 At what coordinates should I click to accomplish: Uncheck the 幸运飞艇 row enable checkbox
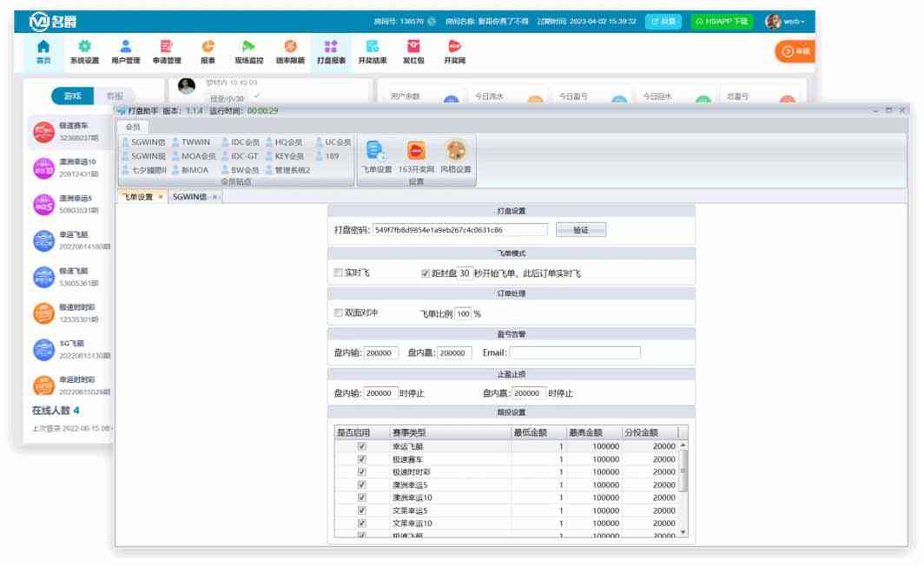click(362, 446)
